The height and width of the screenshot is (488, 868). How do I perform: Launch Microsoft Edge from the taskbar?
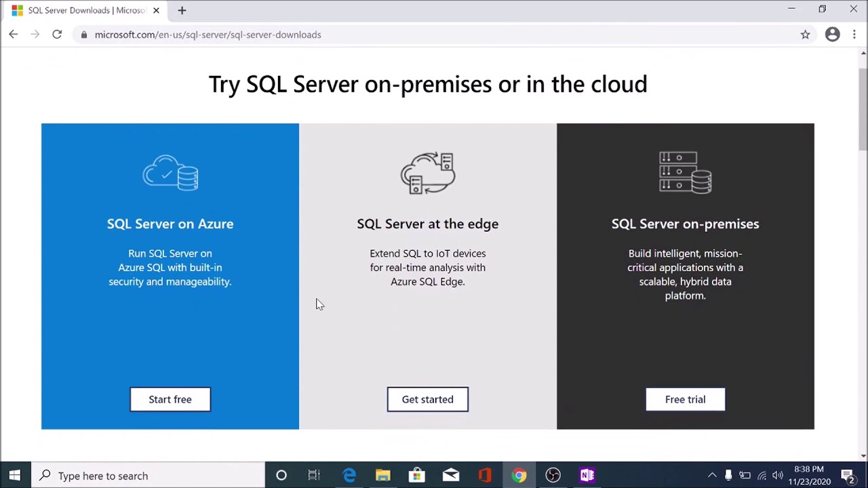349,475
